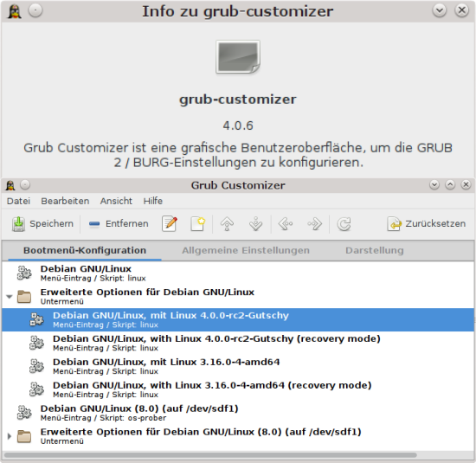Click the version number 4.0.6 text
The image size is (476, 463).
[238, 125]
